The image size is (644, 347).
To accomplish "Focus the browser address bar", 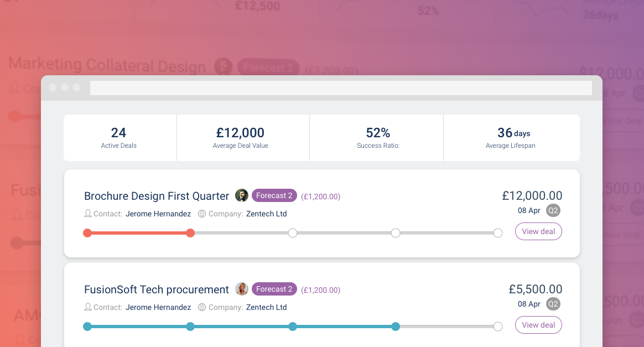I will tap(341, 88).
